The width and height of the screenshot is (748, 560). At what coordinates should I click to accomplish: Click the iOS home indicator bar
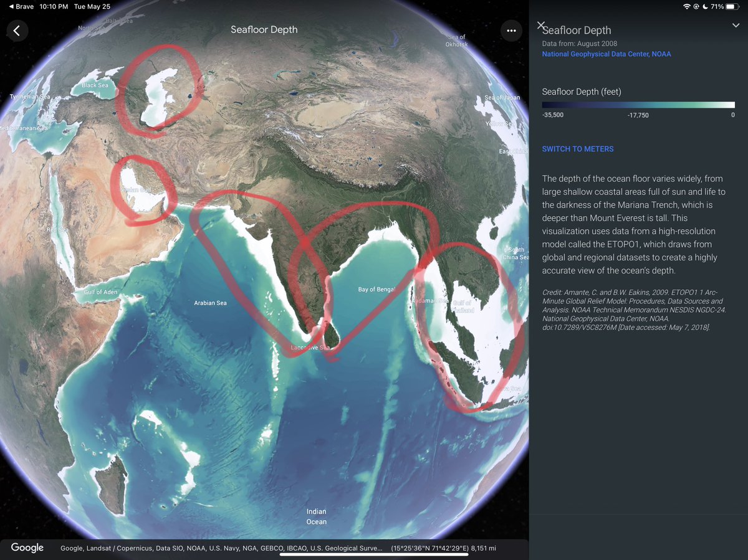click(x=374, y=553)
